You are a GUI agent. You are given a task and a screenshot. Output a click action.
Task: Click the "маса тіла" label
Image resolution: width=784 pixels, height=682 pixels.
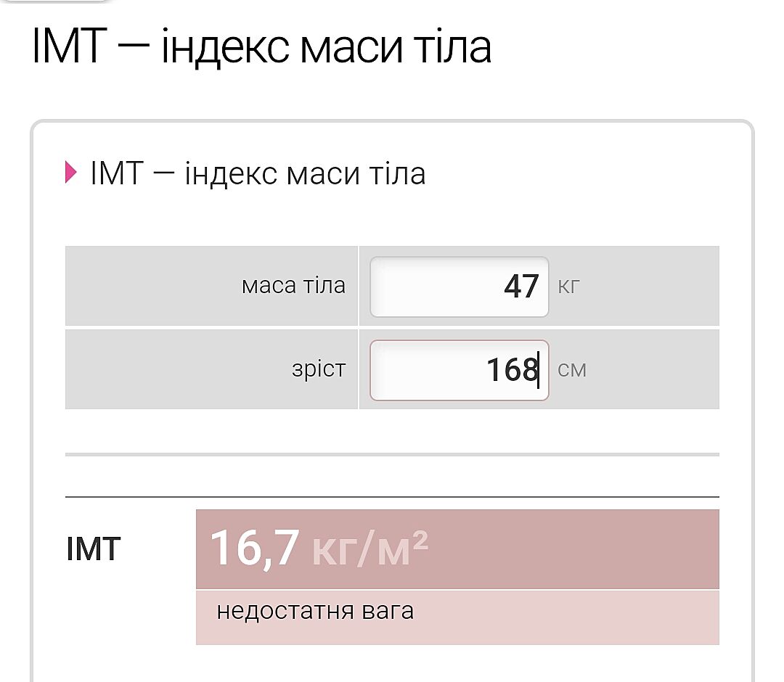[293, 286]
